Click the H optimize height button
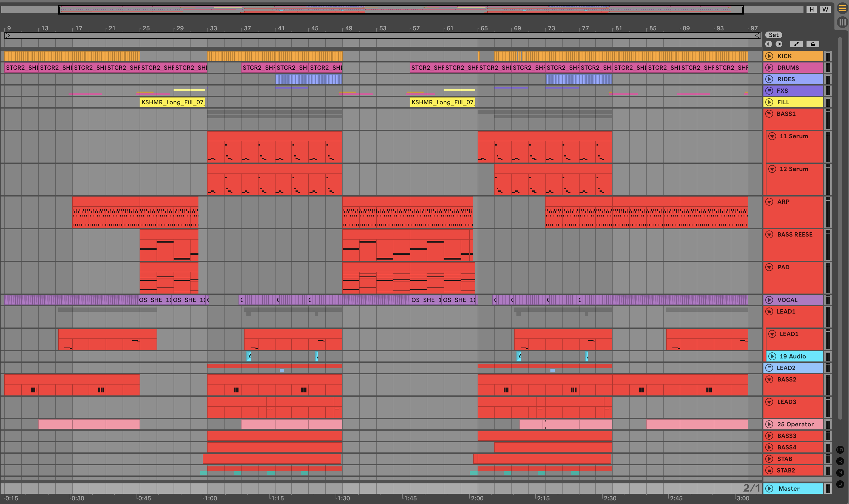Screen dimensions: 849x504 click(x=812, y=9)
